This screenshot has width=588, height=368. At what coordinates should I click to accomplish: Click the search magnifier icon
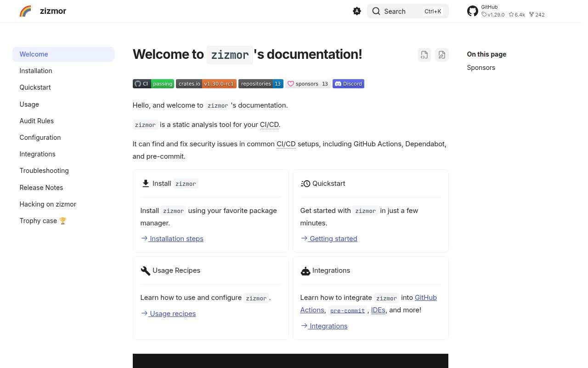coord(376,11)
